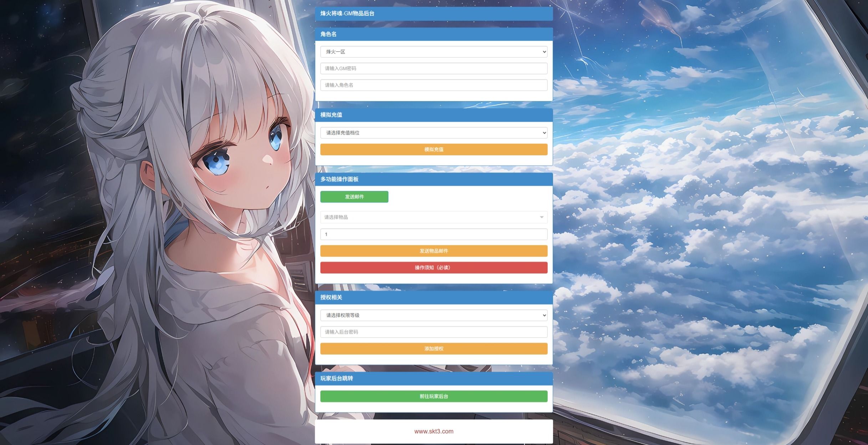Click the green 发送邮件 button
The width and height of the screenshot is (868, 445).
click(x=354, y=197)
